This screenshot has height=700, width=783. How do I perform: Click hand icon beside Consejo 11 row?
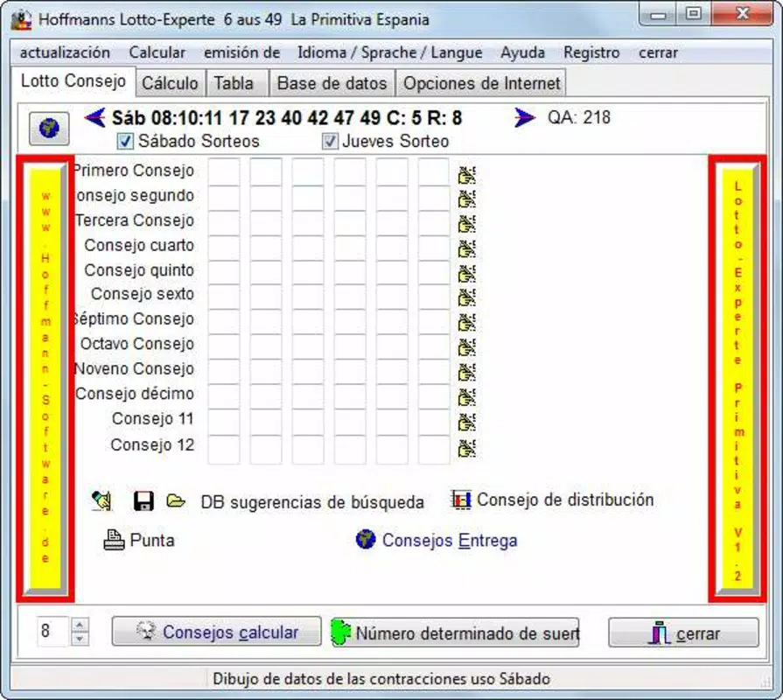click(466, 422)
